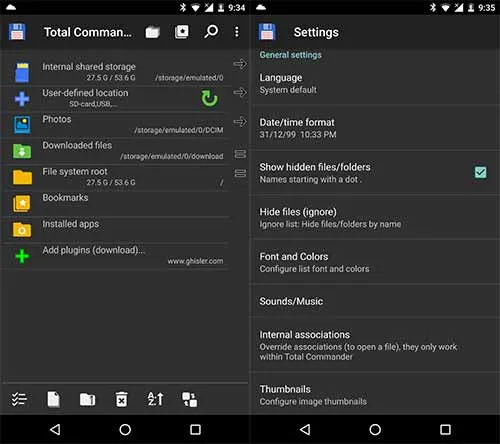Tap the select files checklist icon
The image size is (500, 444).
pos(19,399)
